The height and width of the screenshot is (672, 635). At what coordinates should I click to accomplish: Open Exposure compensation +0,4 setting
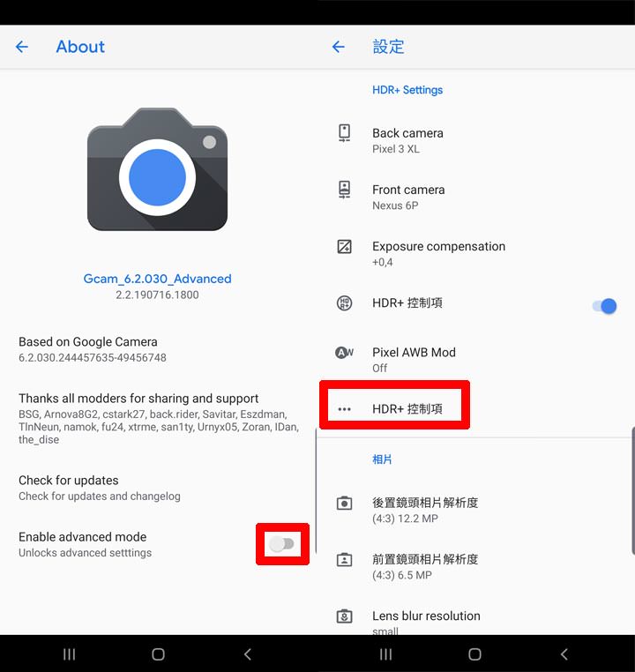tap(476, 254)
